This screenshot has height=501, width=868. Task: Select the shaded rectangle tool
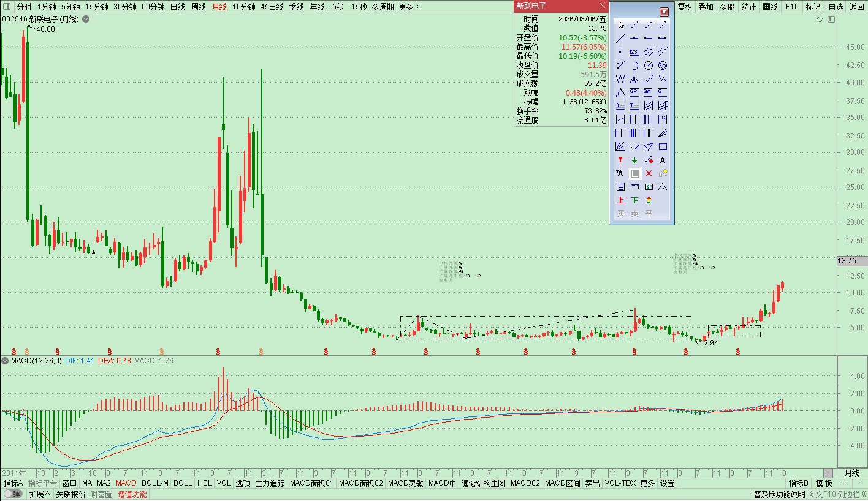pyautogui.click(x=635, y=173)
